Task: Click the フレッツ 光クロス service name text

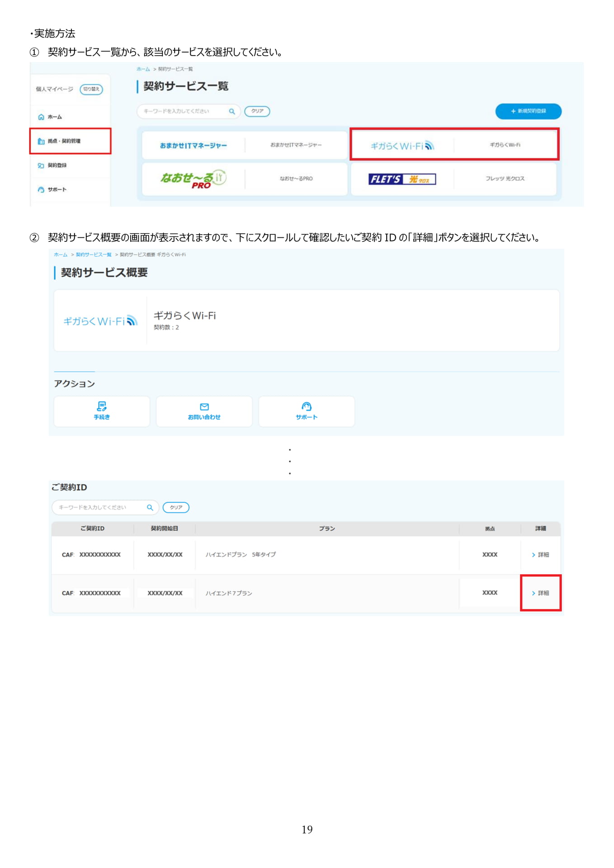Action: pyautogui.click(x=505, y=179)
